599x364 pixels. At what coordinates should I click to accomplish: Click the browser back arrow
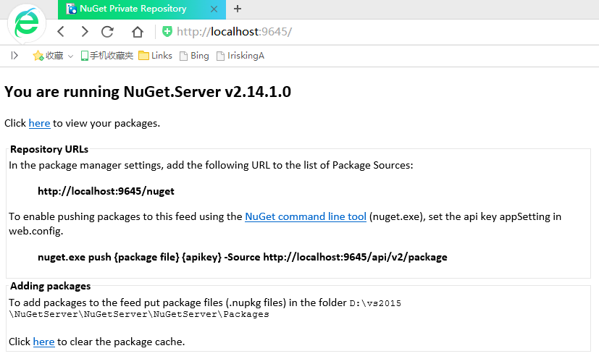pyautogui.click(x=61, y=32)
